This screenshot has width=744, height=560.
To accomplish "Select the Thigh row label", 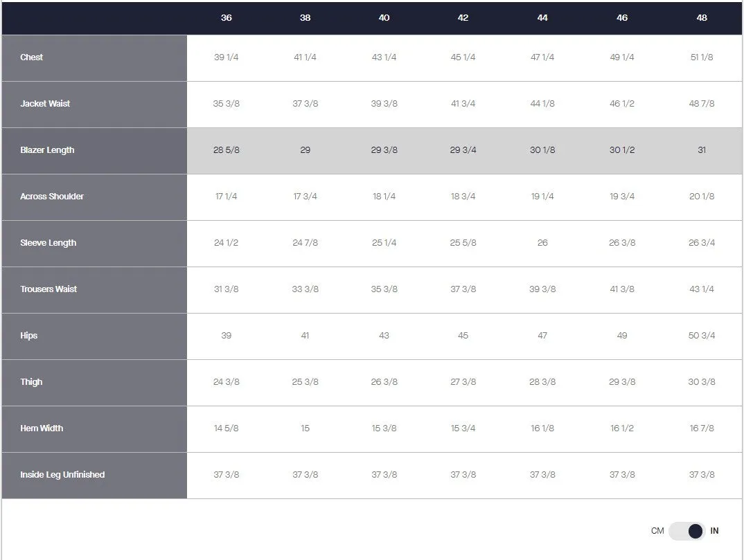I will (31, 381).
